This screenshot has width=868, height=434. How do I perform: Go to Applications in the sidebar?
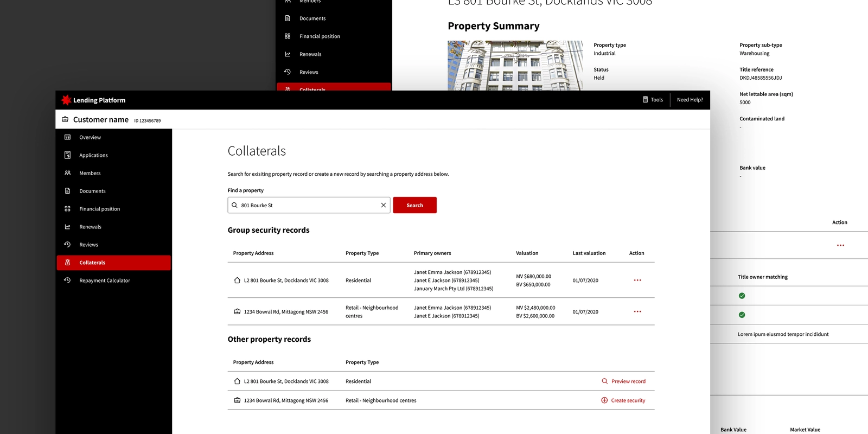114,155
